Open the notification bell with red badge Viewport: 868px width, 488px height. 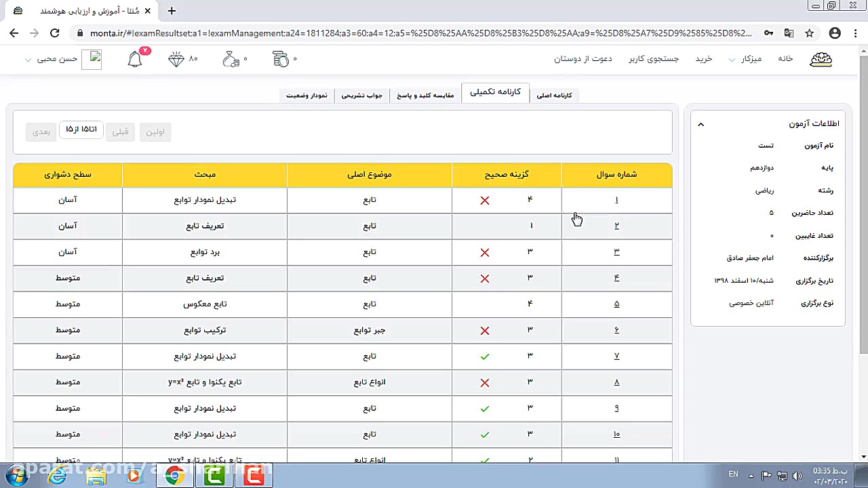[134, 59]
